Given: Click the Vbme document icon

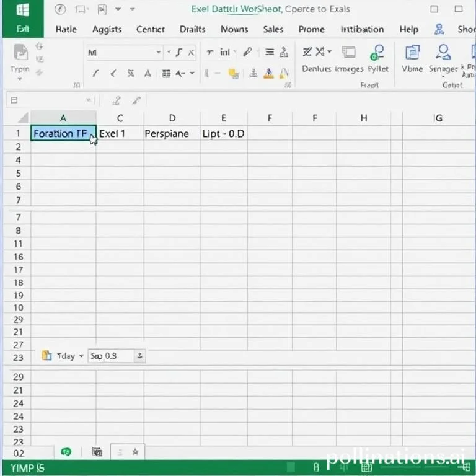Looking at the screenshot, I should click(412, 52).
